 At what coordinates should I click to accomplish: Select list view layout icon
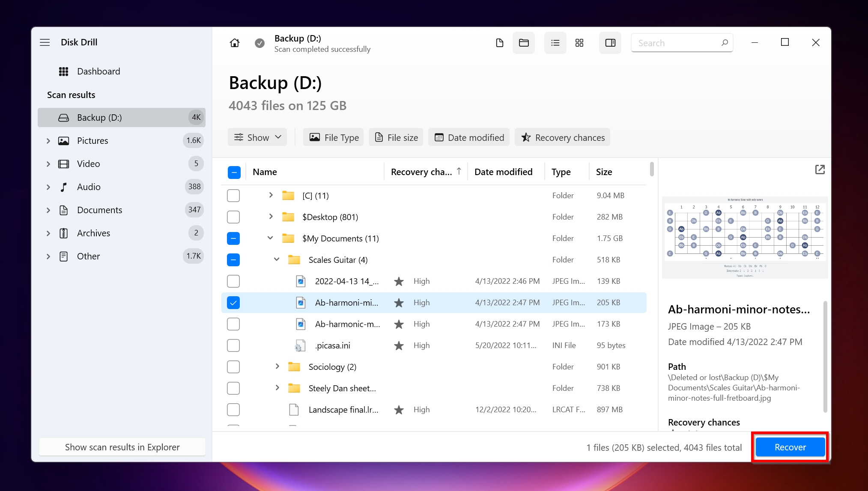tap(555, 43)
